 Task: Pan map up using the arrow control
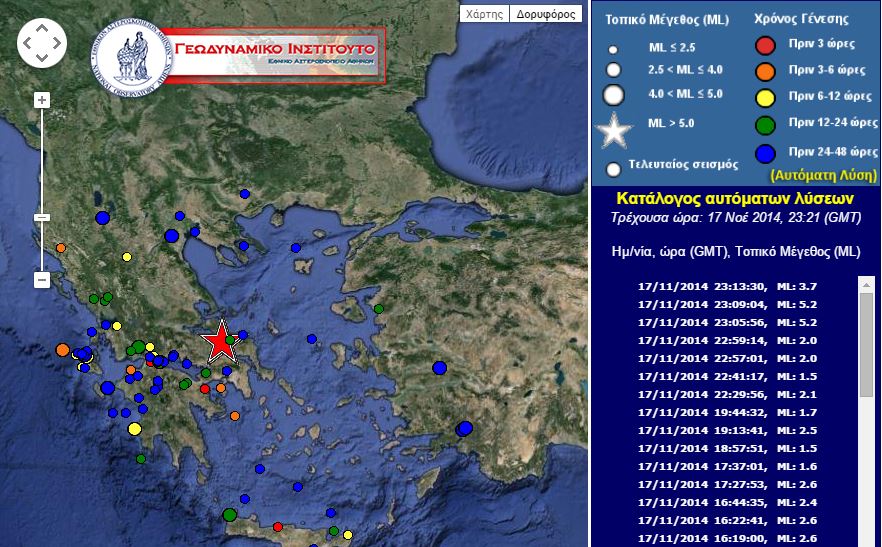coord(42,28)
